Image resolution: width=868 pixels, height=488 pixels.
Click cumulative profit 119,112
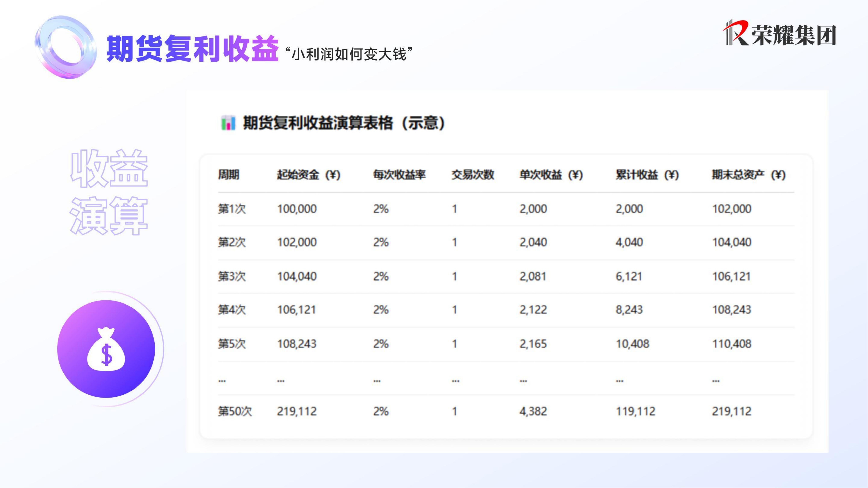(636, 412)
